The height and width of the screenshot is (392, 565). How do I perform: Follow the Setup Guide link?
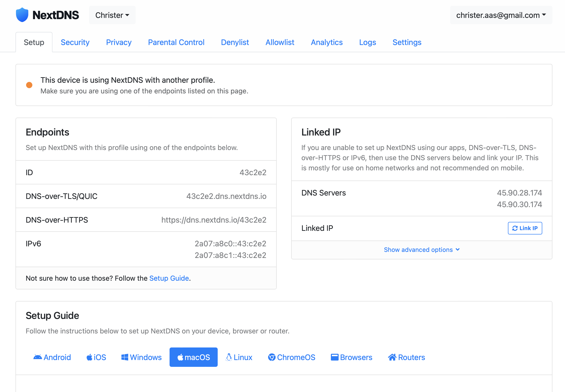(x=169, y=278)
